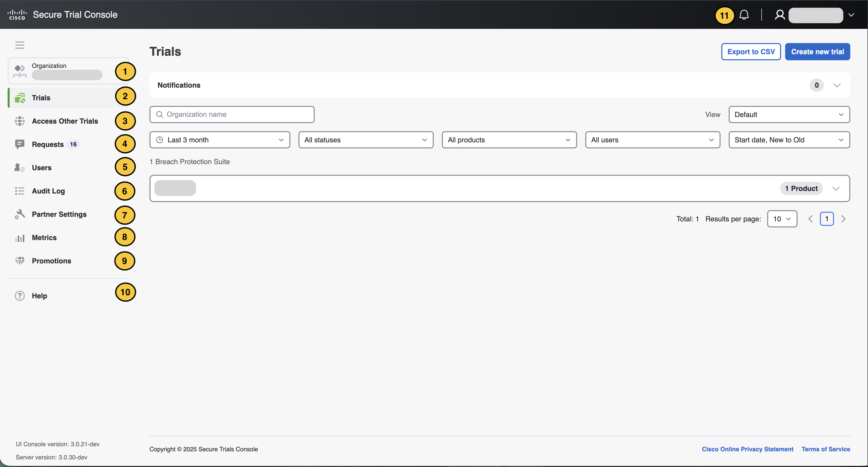868x467 pixels.
Task: Open the Last 3 month dropdown
Action: pos(220,140)
